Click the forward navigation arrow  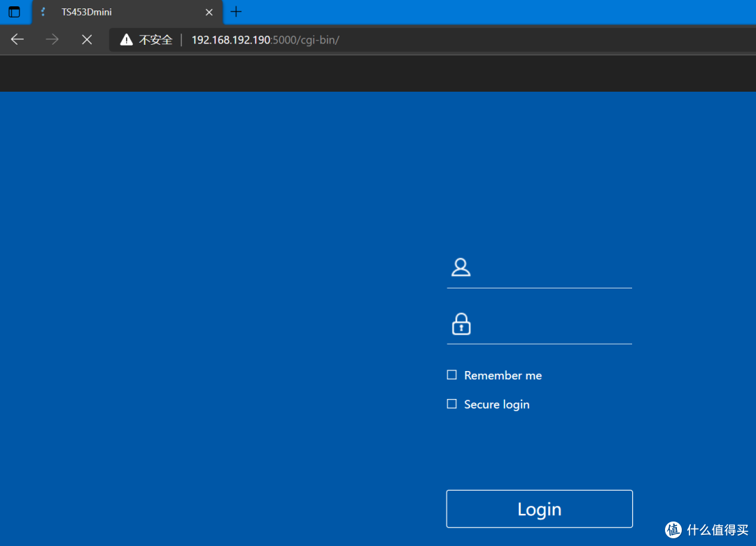pos(52,40)
